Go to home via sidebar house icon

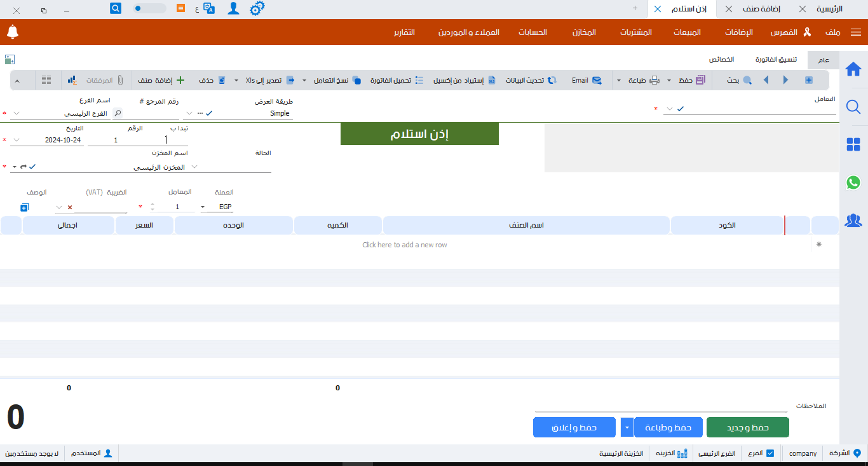tap(853, 69)
